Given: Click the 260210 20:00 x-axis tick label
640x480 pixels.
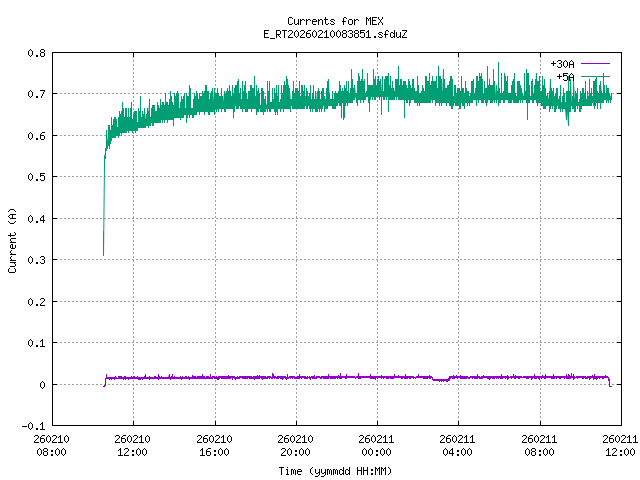Looking at the screenshot, I should [x=295, y=444].
